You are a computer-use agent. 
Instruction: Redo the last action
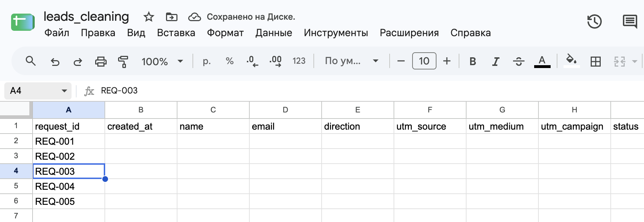(x=78, y=62)
